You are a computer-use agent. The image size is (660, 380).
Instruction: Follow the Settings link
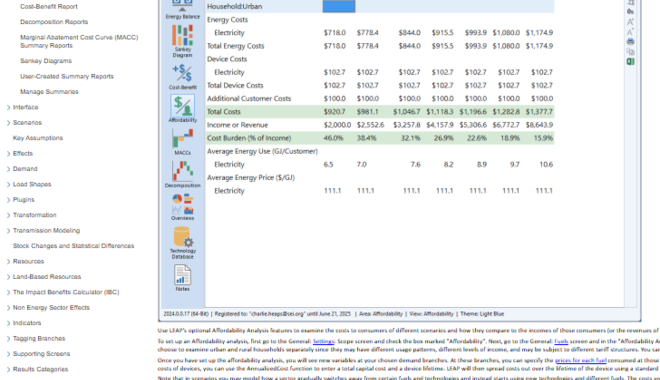pos(323,341)
